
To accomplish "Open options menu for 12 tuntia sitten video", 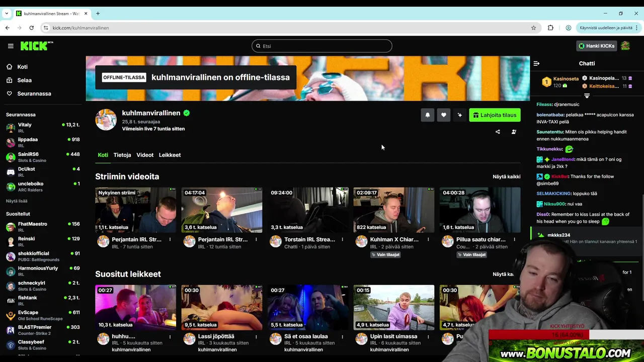I will 256,240.
